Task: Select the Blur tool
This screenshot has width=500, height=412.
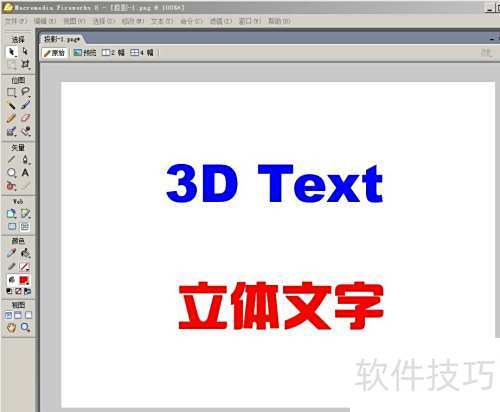Action: 11,131
